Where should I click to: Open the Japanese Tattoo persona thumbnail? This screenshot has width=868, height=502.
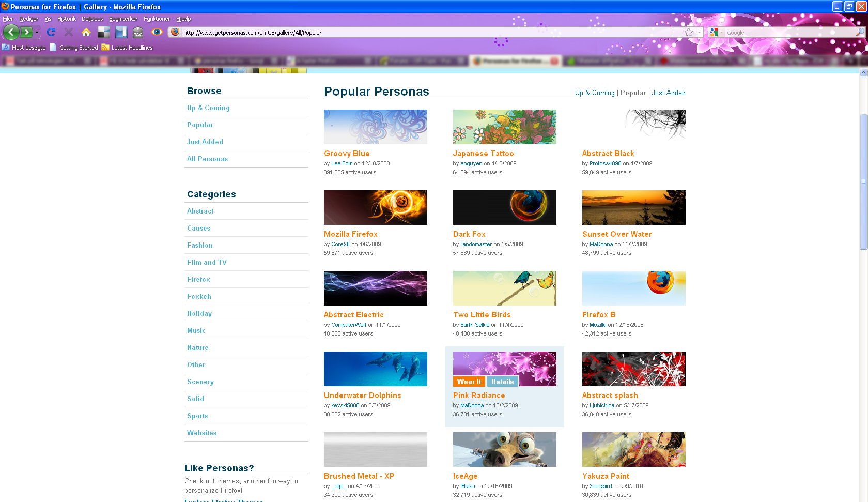tap(505, 127)
